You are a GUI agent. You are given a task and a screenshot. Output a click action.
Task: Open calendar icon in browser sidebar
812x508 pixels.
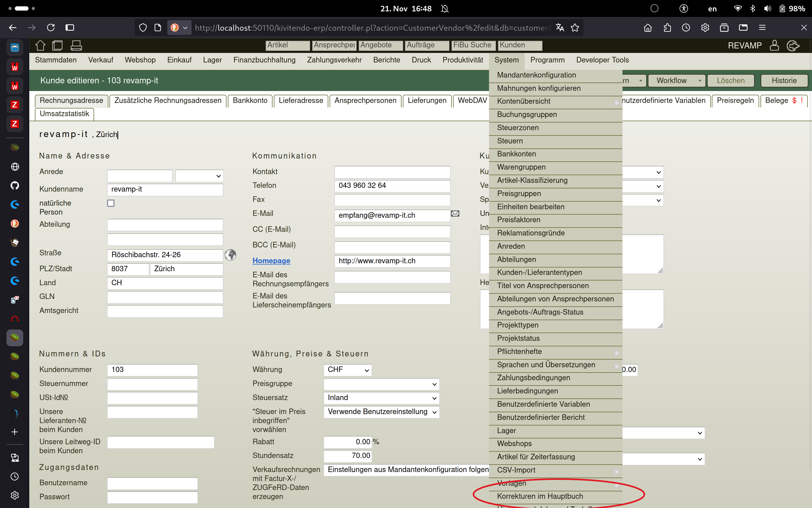point(15,47)
